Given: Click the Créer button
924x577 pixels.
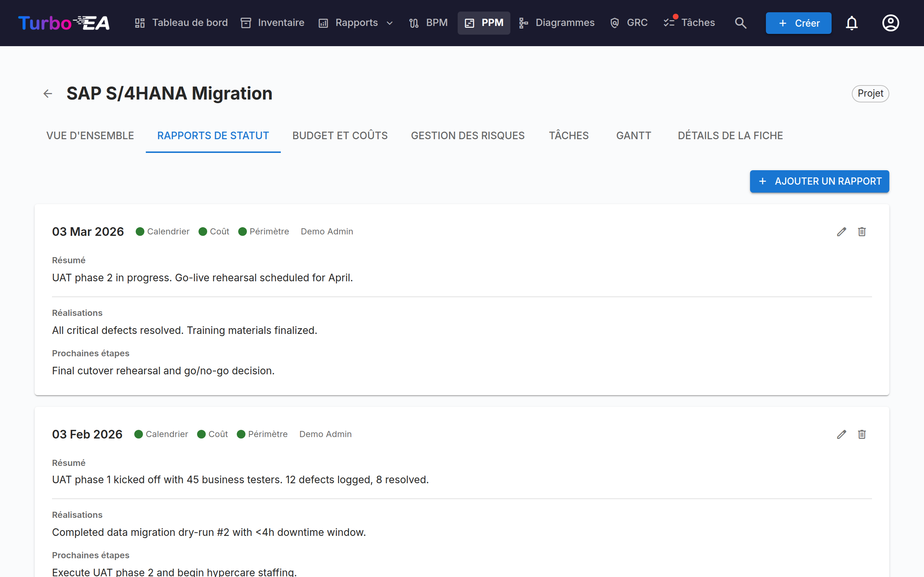Looking at the screenshot, I should [x=798, y=23].
